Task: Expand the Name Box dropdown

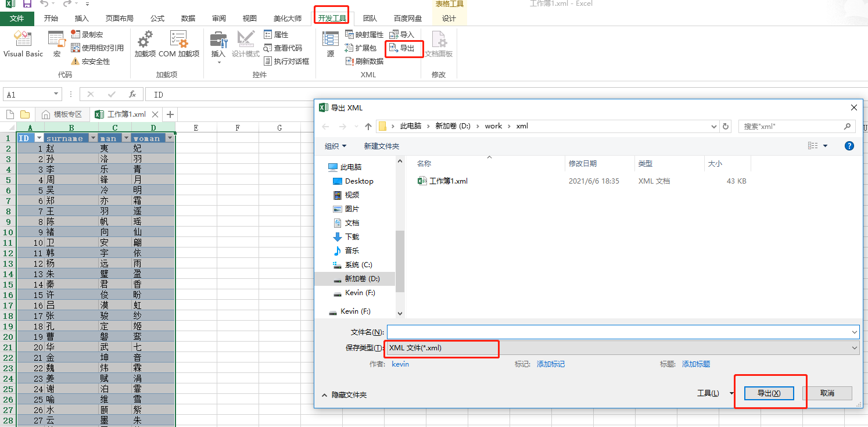Action: [56, 94]
